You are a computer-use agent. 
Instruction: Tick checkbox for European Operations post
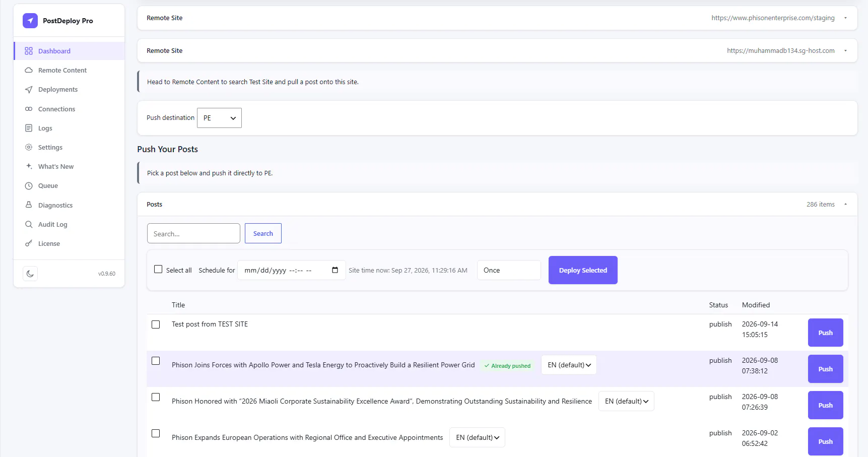click(156, 433)
